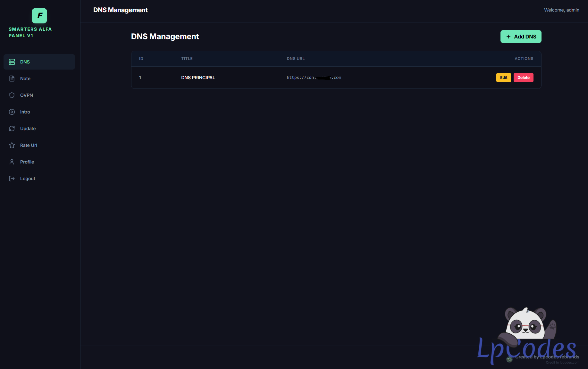Click the green F logo icon
The height and width of the screenshot is (369, 588).
tap(39, 16)
